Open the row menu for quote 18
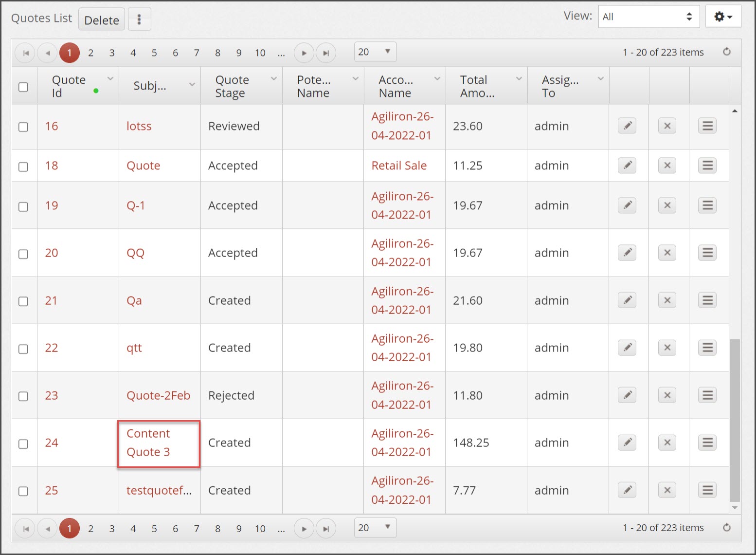This screenshot has width=756, height=555. (708, 166)
